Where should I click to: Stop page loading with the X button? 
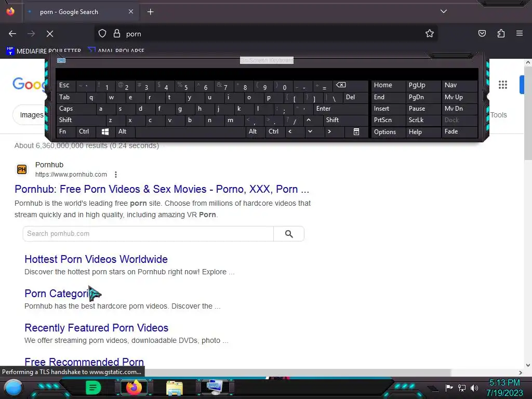49,34
